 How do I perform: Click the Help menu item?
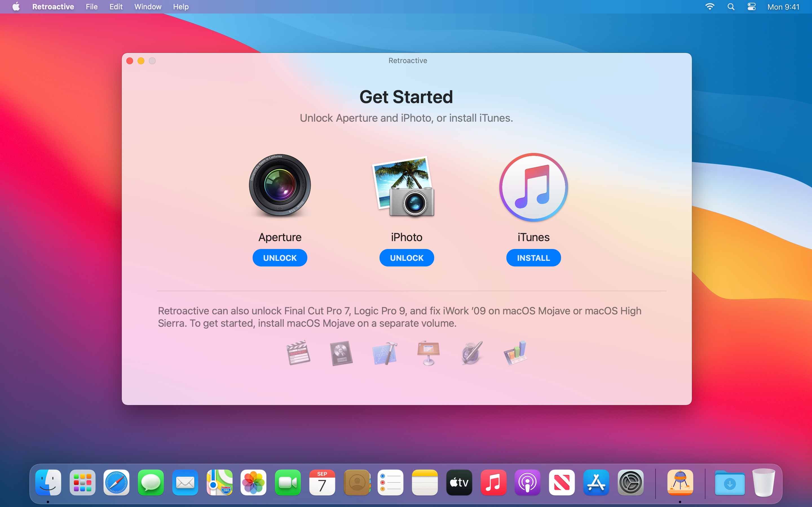[x=181, y=6]
